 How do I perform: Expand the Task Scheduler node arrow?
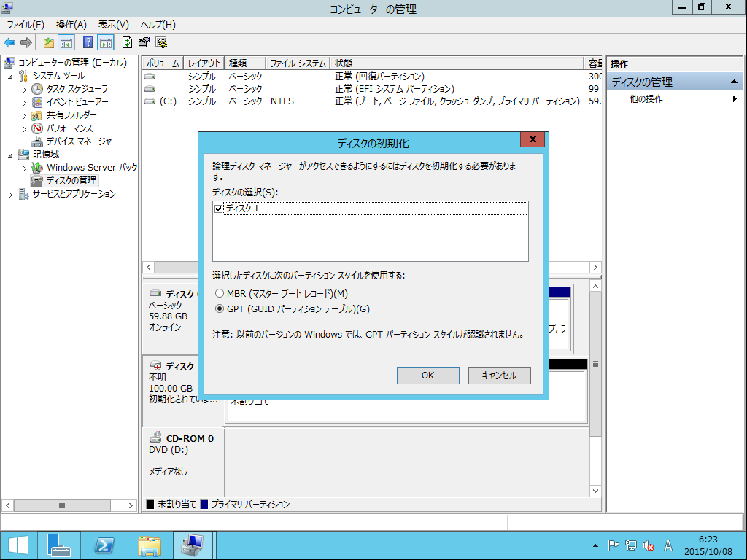click(24, 90)
